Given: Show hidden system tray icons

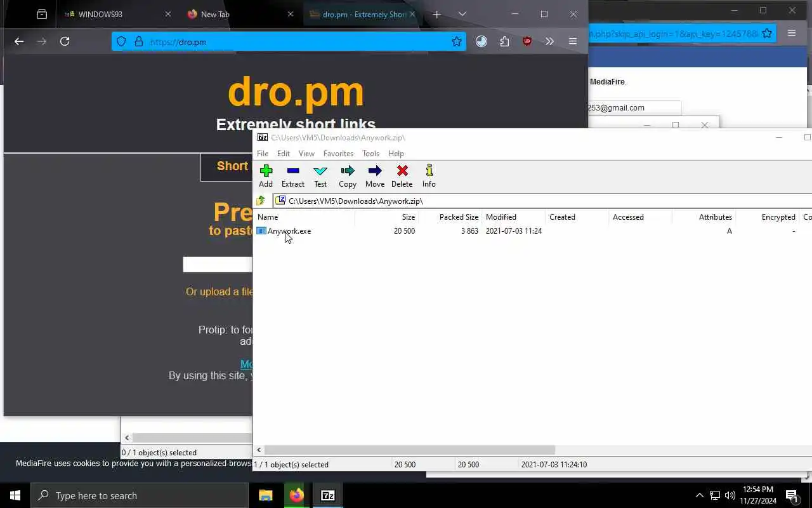Looking at the screenshot, I should pos(700,495).
